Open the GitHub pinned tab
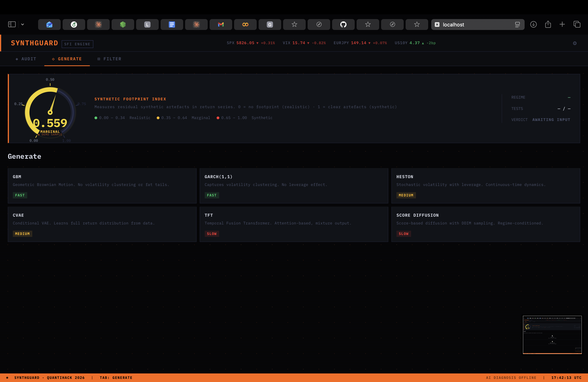Screen dimensions: 588x382 point(343,25)
